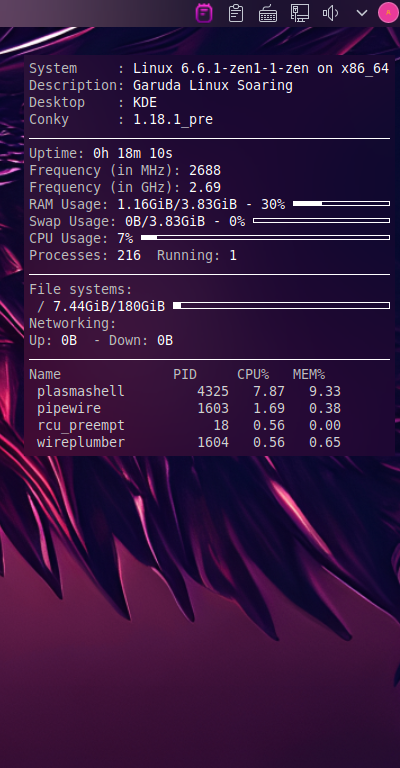
Task: Click the Uptime value text
Action: [x=133, y=153]
